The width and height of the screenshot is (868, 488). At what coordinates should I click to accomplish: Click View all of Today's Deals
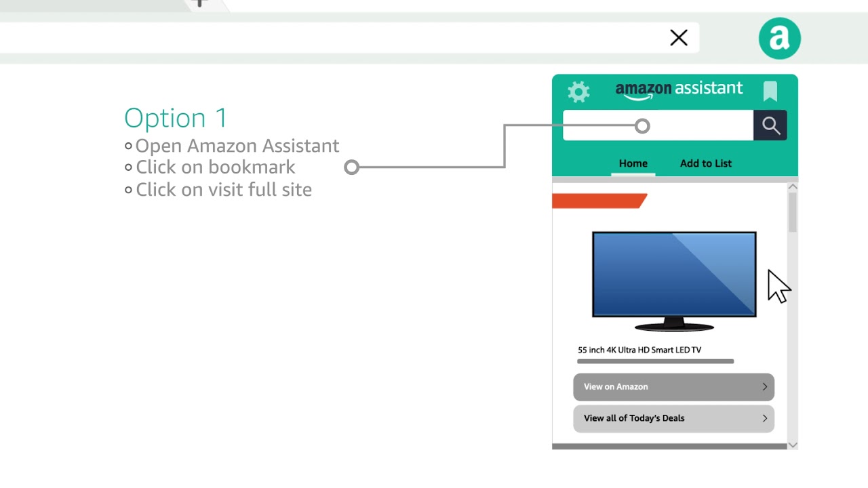point(674,418)
